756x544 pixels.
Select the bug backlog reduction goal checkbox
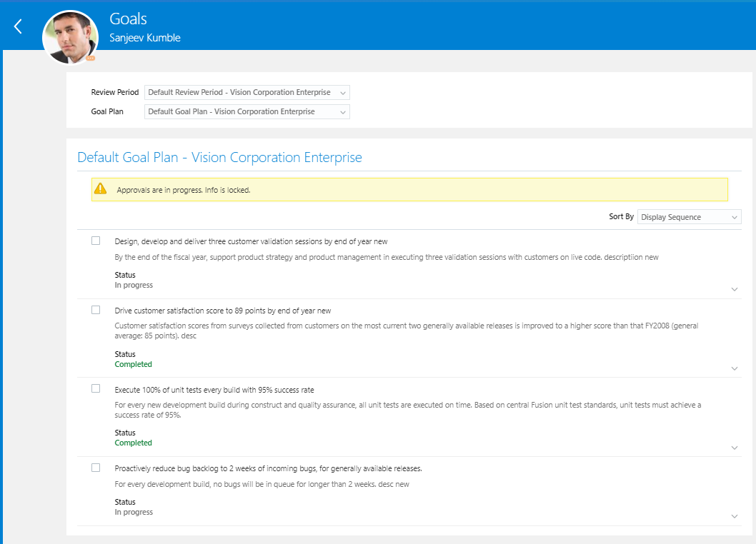tap(96, 468)
